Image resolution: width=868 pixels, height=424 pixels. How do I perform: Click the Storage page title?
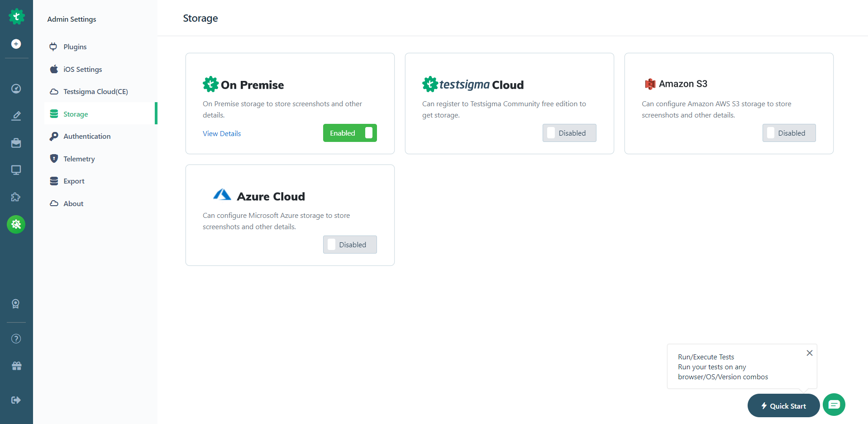200,18
